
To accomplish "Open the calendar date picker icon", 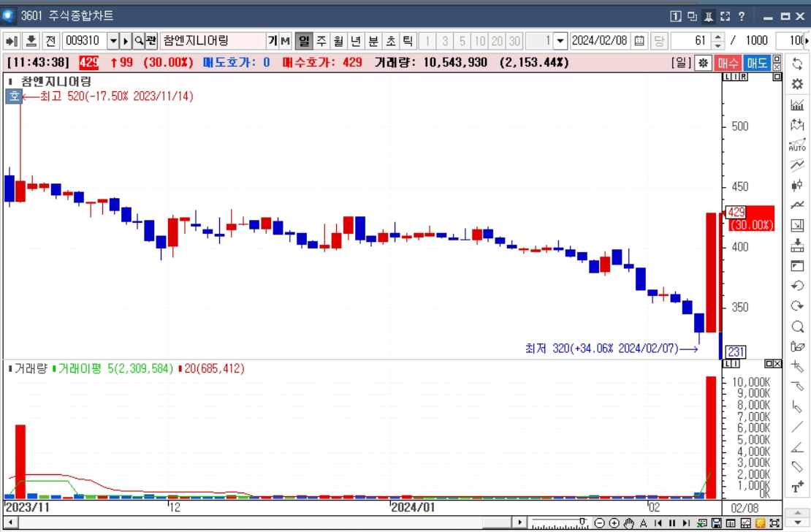I will tap(639, 40).
